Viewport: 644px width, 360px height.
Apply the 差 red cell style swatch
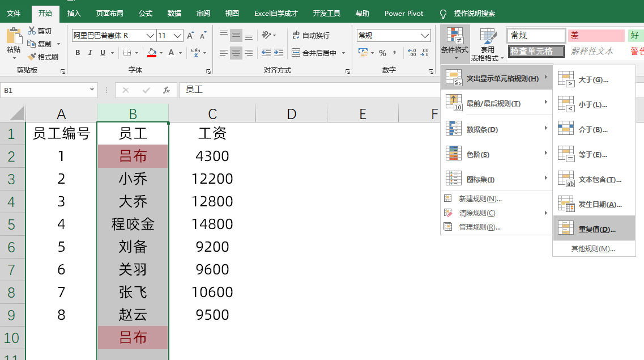596,36
